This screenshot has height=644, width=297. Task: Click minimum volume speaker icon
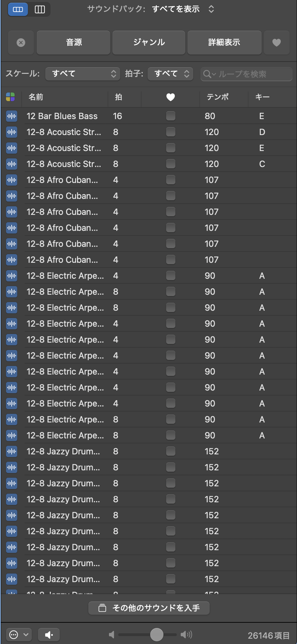pos(112,635)
